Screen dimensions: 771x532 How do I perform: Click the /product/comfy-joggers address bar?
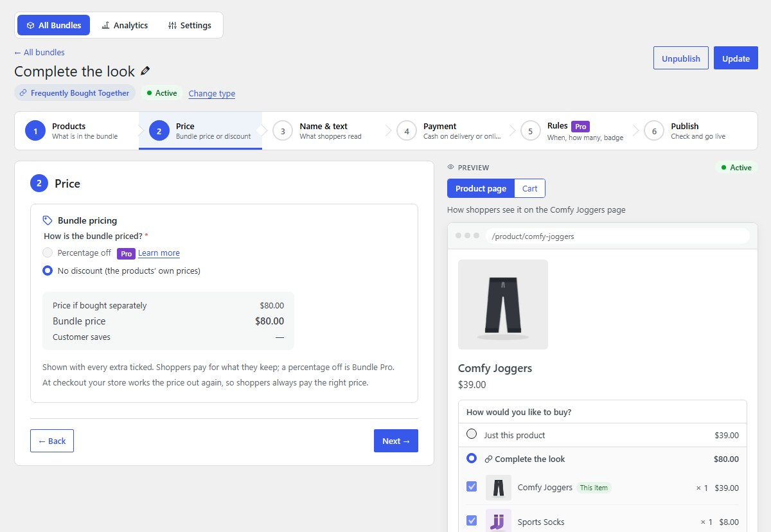point(617,236)
